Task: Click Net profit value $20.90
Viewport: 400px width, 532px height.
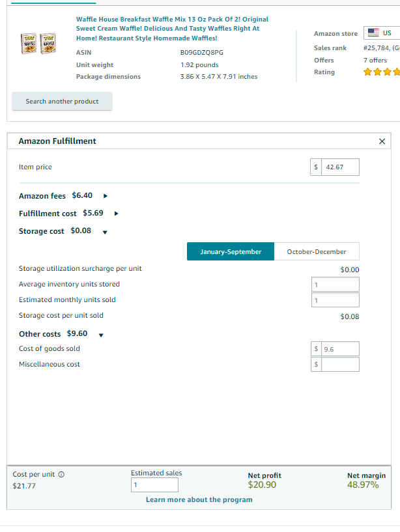Action: (x=262, y=484)
